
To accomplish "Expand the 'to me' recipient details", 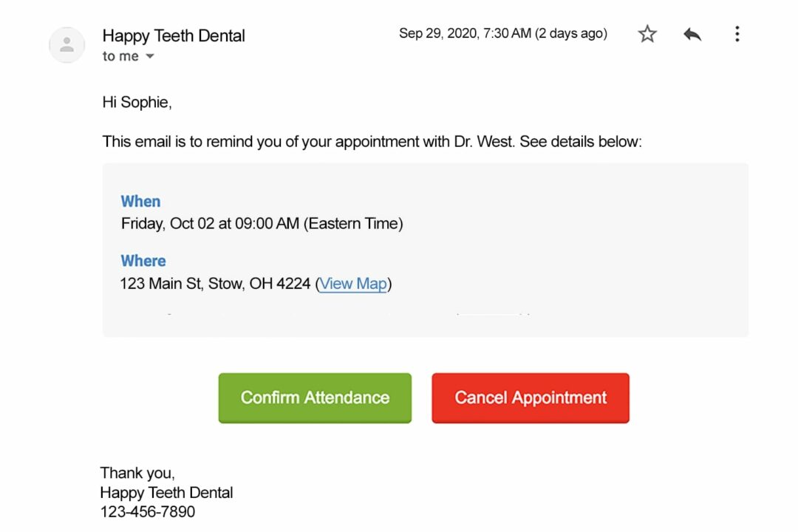I will [x=129, y=56].
